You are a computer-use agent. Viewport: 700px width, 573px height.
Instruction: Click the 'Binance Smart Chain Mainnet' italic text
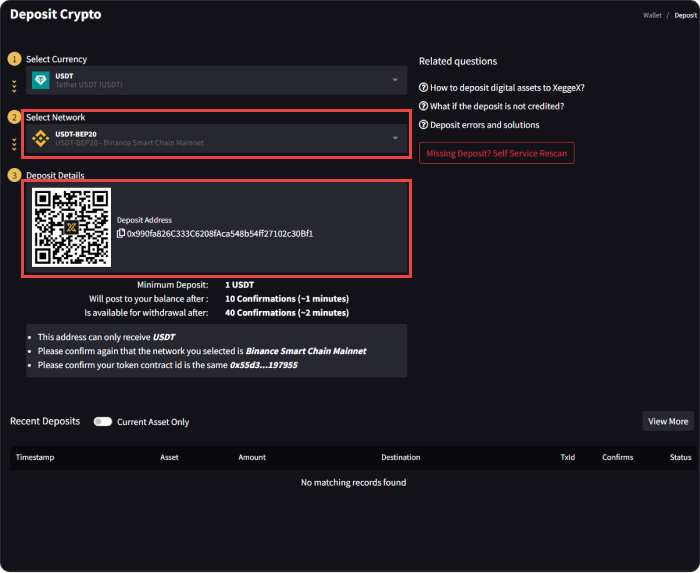pos(306,351)
